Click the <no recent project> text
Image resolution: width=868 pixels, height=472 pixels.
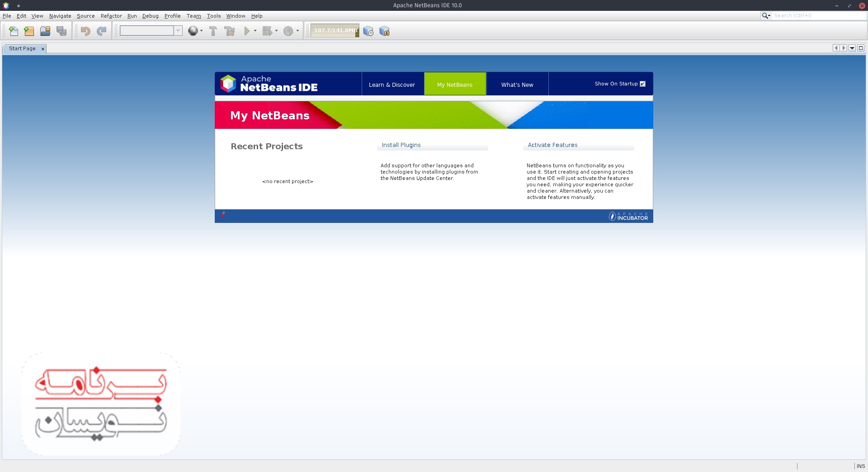pyautogui.click(x=288, y=181)
